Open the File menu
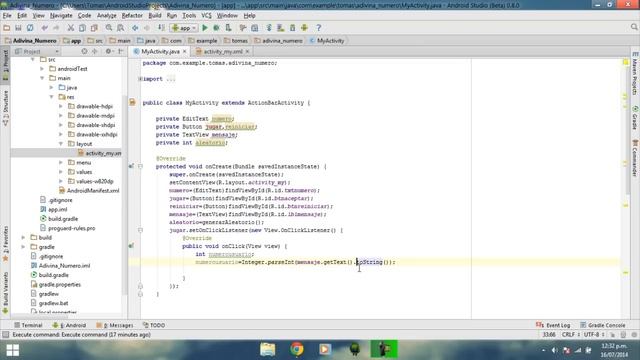The image size is (640, 360). [x=7, y=16]
